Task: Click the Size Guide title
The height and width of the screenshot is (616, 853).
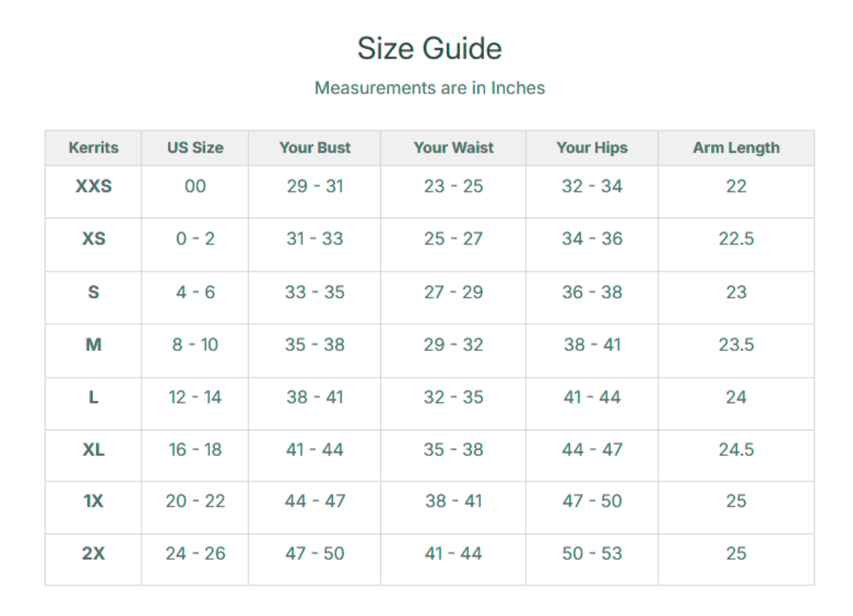Action: coord(429,49)
